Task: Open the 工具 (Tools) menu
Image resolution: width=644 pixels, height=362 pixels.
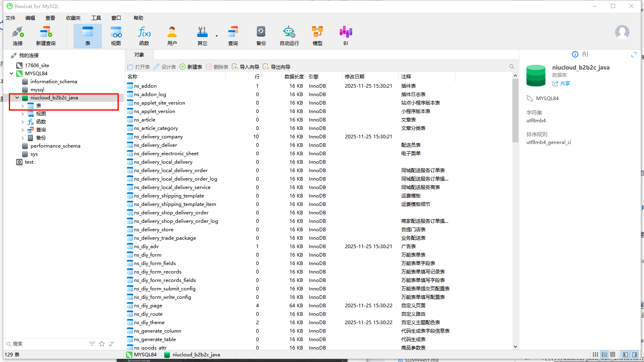Action: 96,18
